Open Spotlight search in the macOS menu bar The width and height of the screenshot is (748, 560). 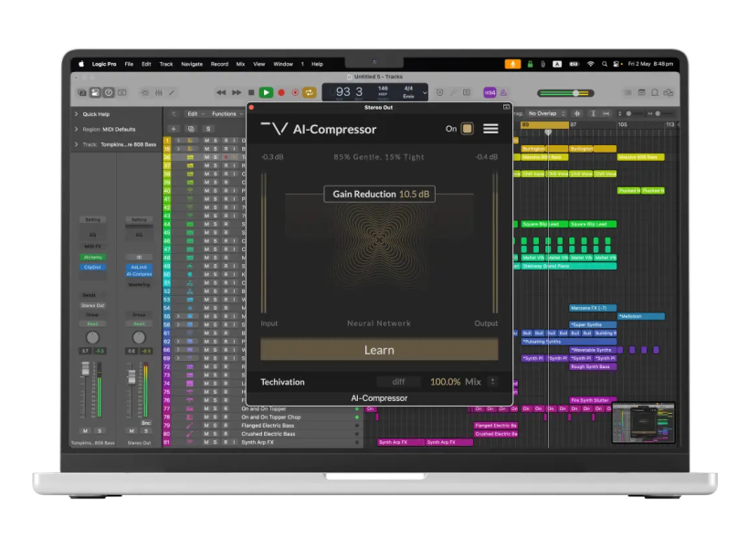(x=605, y=64)
